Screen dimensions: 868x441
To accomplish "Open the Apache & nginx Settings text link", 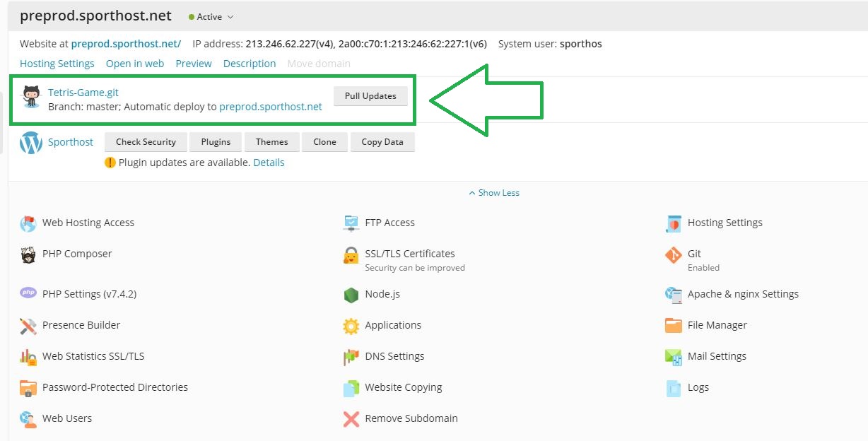I will click(743, 294).
